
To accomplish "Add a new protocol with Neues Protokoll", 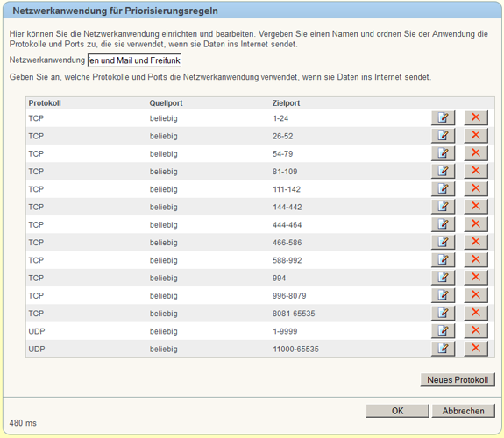I will click(458, 380).
